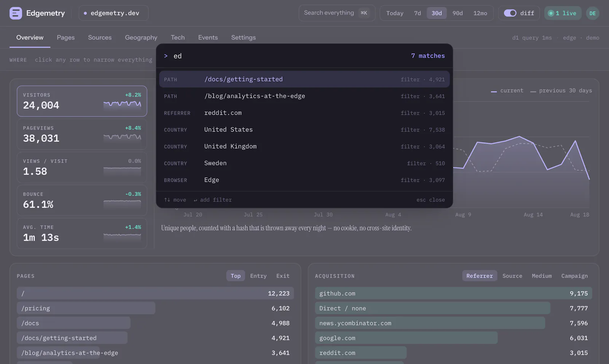Select the Pageviews metric card
Image resolution: width=609 pixels, height=364 pixels.
pyautogui.click(x=82, y=134)
